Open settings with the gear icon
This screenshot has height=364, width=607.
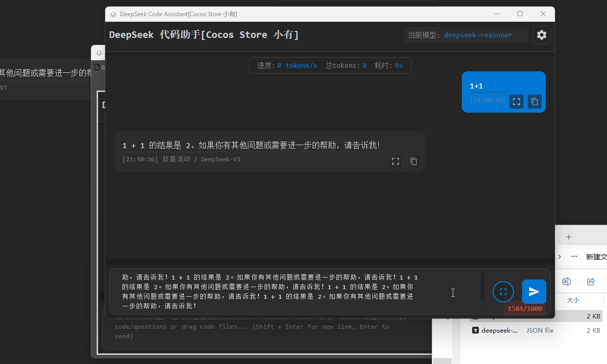click(542, 35)
